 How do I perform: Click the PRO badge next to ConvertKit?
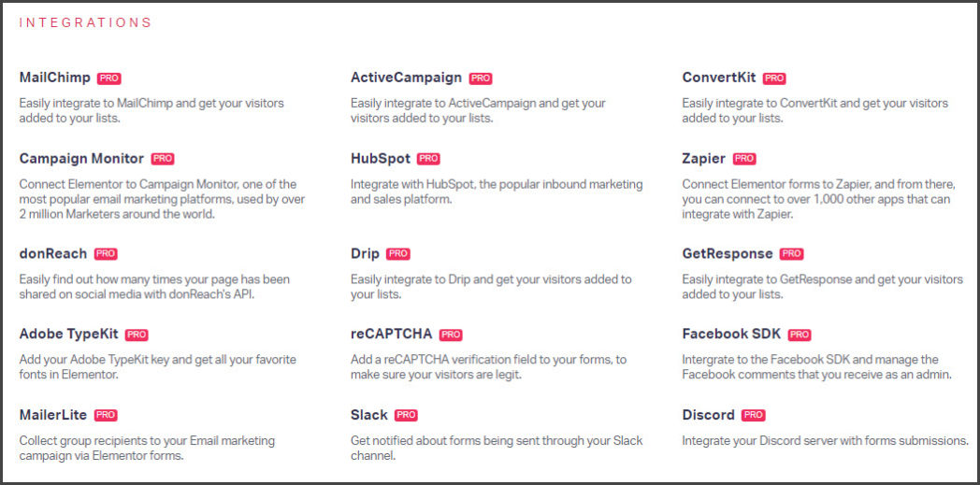coord(774,78)
